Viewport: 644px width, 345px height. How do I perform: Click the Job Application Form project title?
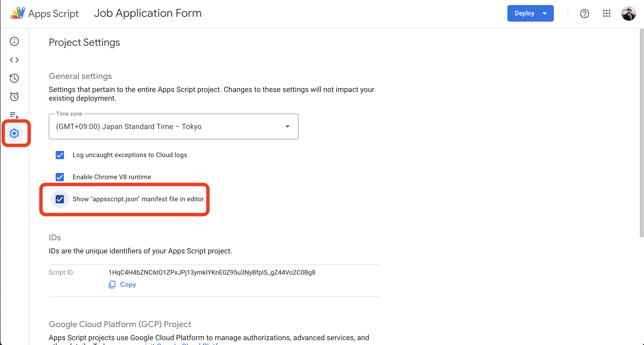click(147, 13)
